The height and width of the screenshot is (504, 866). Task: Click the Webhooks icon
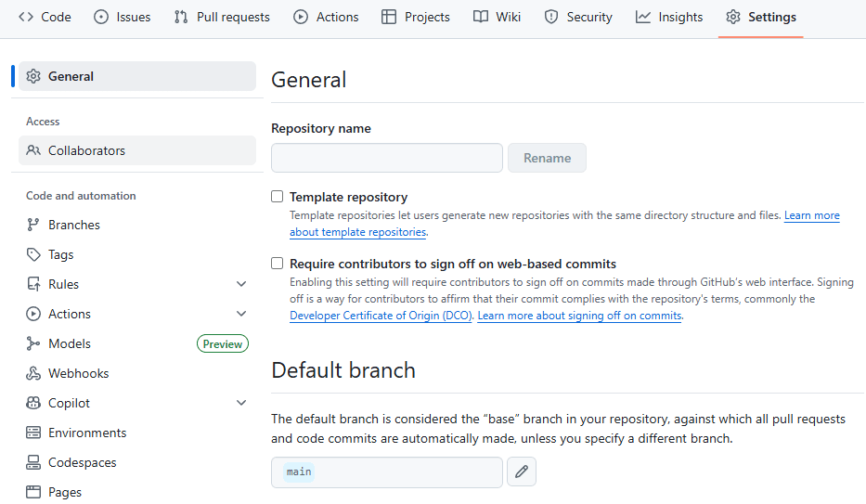pyautogui.click(x=33, y=373)
